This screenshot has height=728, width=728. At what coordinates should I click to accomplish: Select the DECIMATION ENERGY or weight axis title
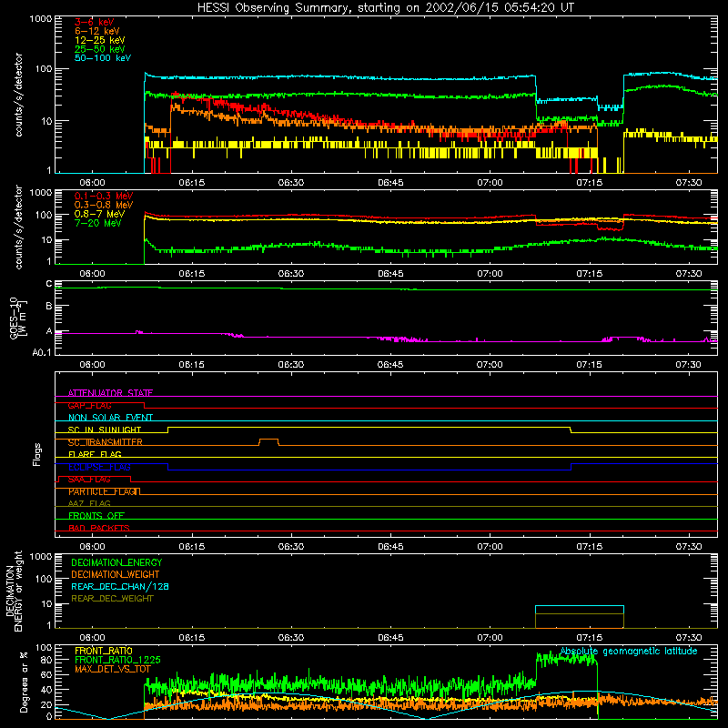click(x=14, y=591)
